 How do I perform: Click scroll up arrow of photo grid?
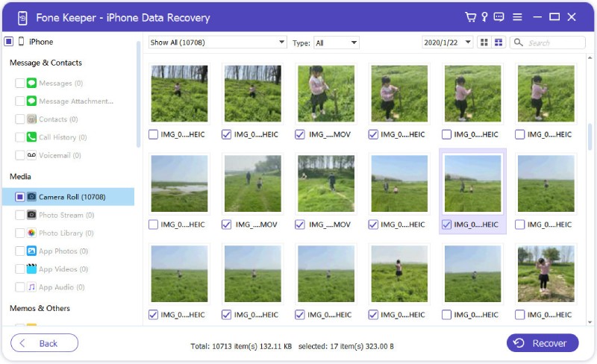click(590, 58)
